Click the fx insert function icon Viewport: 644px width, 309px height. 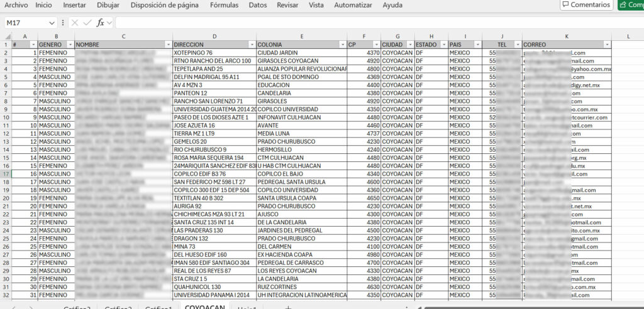pos(100,23)
